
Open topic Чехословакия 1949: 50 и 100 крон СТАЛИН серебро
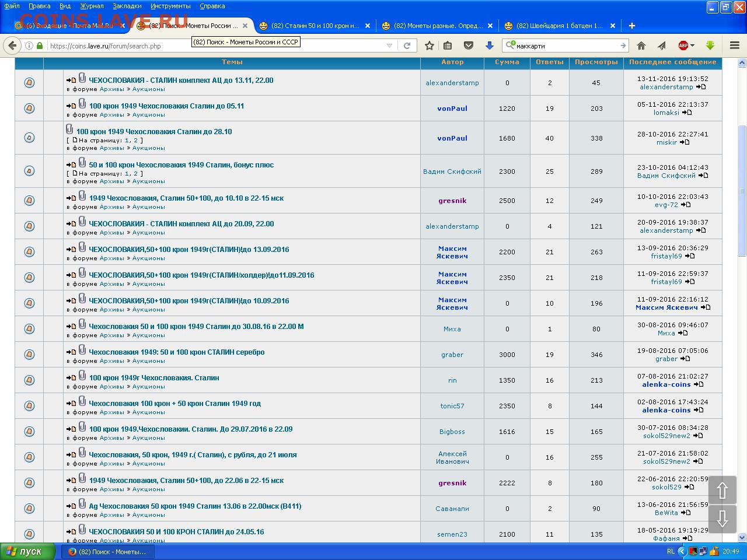point(176,352)
